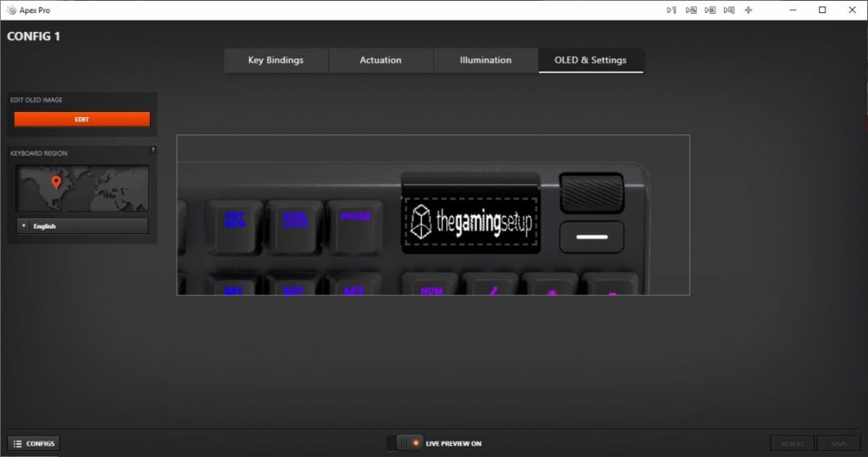Image resolution: width=868 pixels, height=457 pixels.
Task: Switch to the Actuation tab
Action: (381, 60)
